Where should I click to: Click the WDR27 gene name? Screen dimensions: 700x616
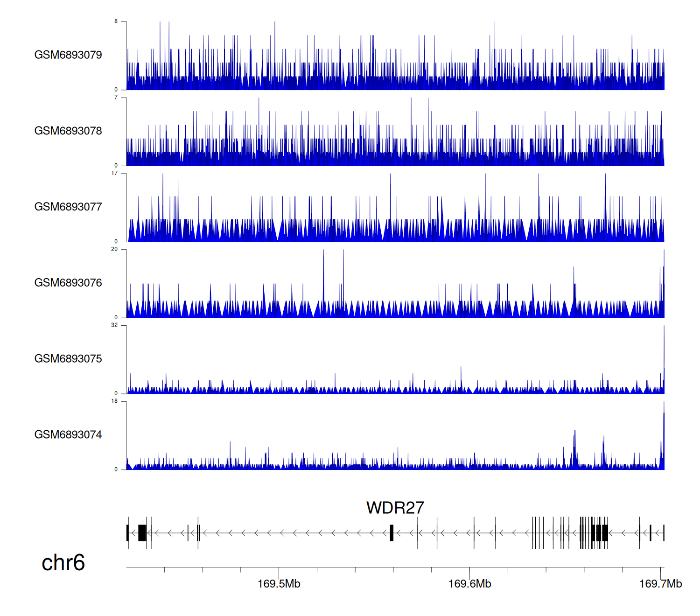click(x=395, y=508)
